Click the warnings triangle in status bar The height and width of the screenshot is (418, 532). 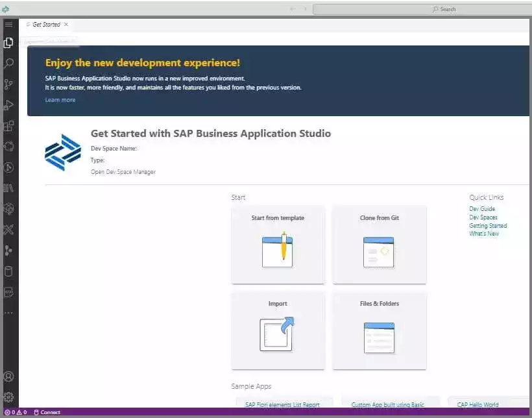pos(21,412)
